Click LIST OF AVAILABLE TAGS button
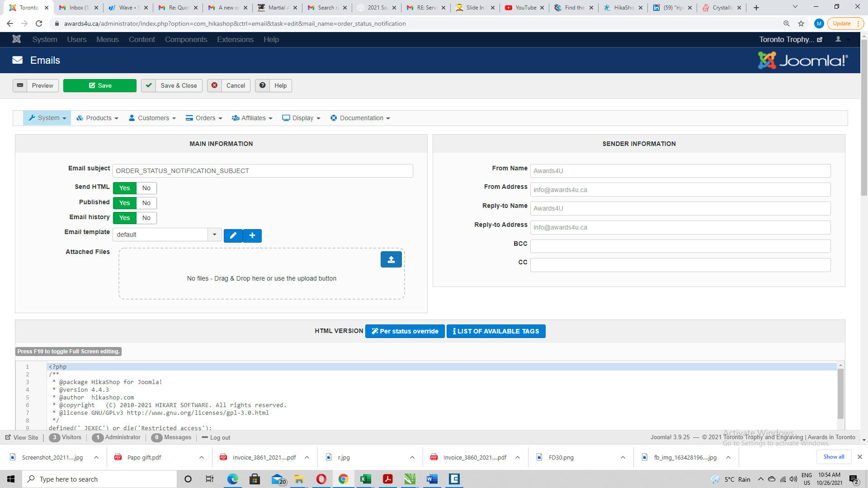Screen dimensions: 868x488 click(x=496, y=331)
